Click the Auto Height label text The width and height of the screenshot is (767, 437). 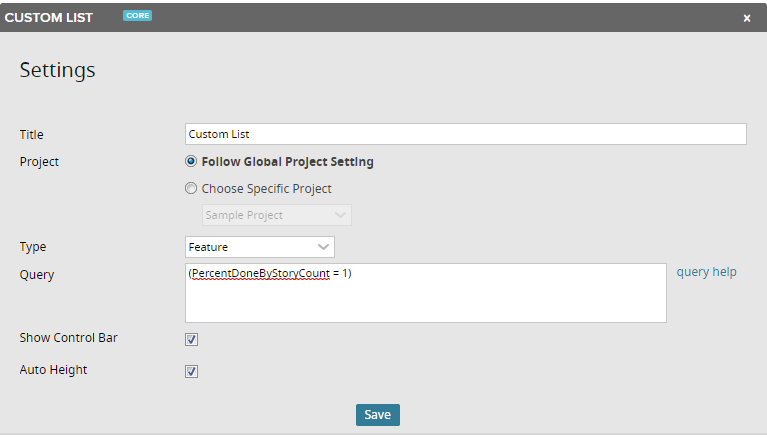[x=53, y=370]
